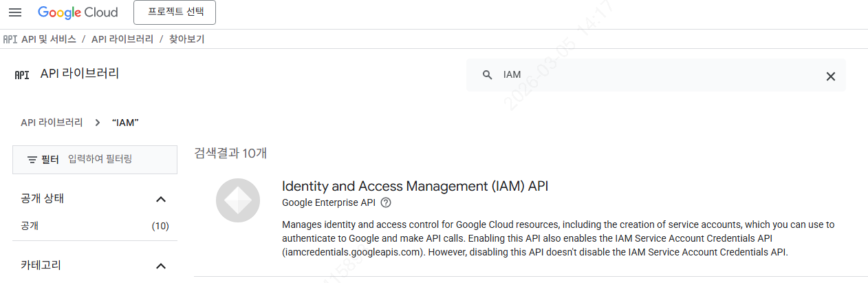Go to API 라이브러리 top breadcrumb link

122,39
